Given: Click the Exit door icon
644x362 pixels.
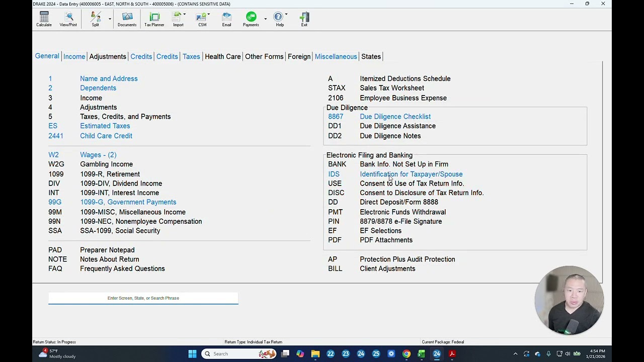Looking at the screenshot, I should coord(304,19).
